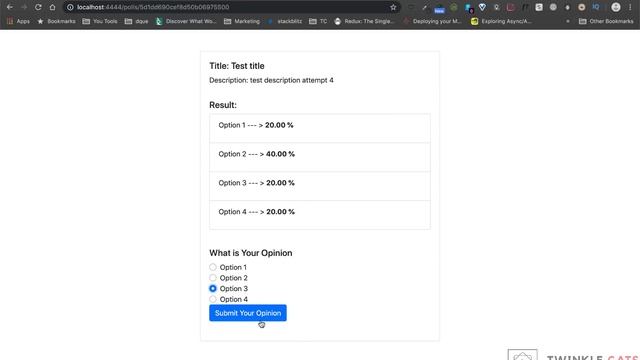
Task: Click the browser forward arrow
Action: point(24,7)
